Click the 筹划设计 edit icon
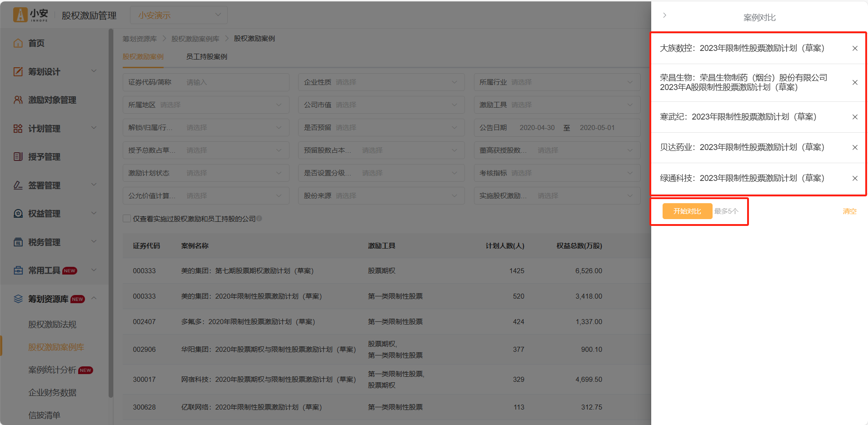868x425 pixels. click(18, 72)
